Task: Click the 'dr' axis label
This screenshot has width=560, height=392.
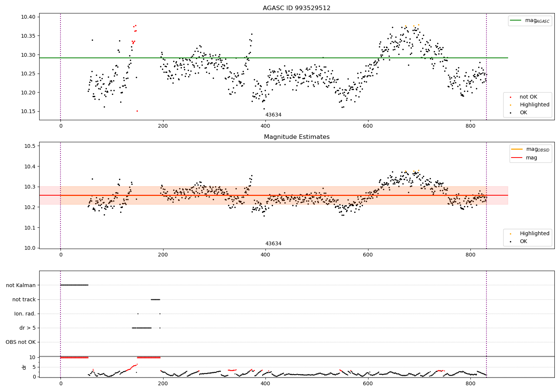Action: (24, 367)
